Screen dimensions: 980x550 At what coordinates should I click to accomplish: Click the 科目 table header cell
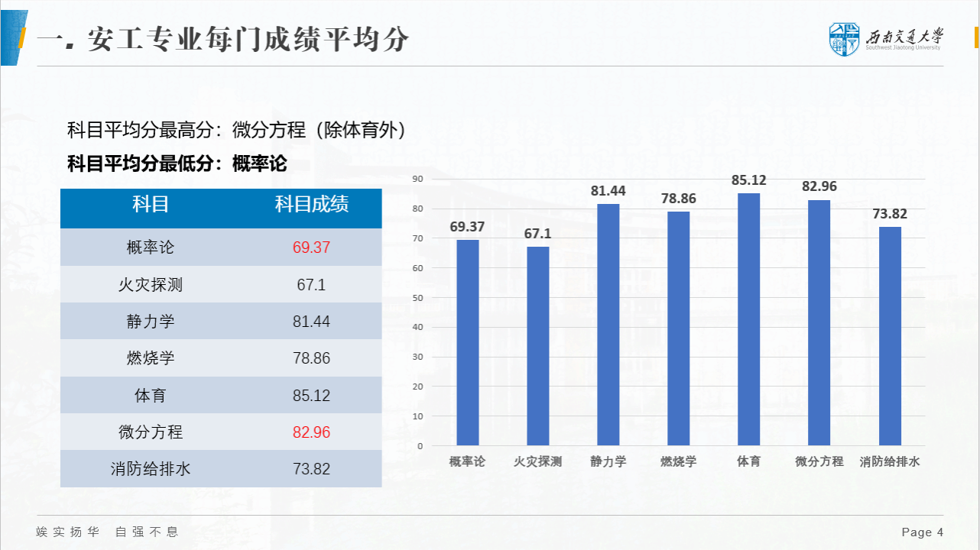[151, 205]
